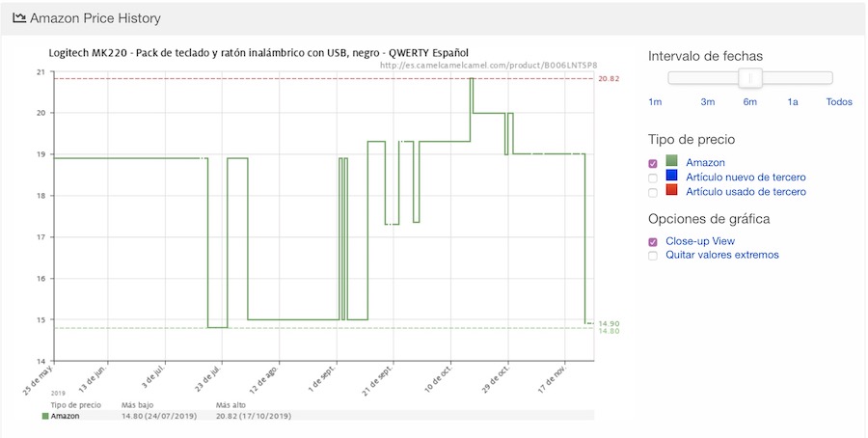Click the 20.82 highest price marker
The width and height of the screenshot is (868, 438).
(608, 78)
